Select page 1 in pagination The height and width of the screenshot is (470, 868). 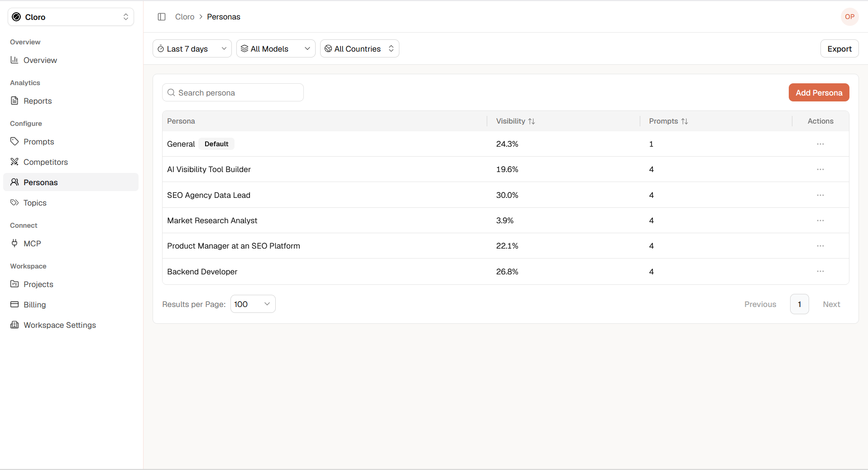pyautogui.click(x=800, y=304)
